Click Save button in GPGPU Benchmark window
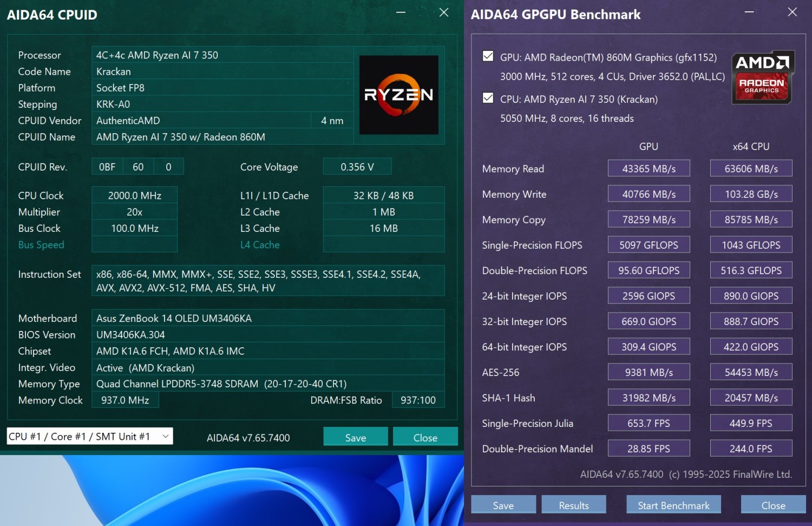The width and height of the screenshot is (812, 526). [x=503, y=505]
